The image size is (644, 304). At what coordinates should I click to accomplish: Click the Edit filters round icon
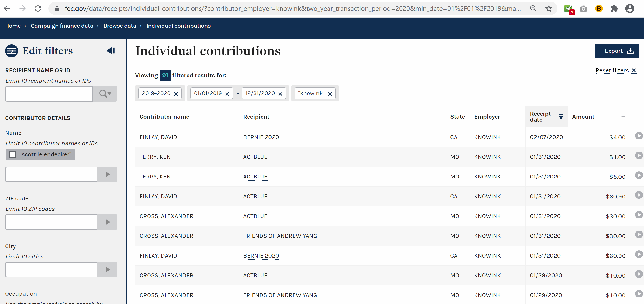12,51
